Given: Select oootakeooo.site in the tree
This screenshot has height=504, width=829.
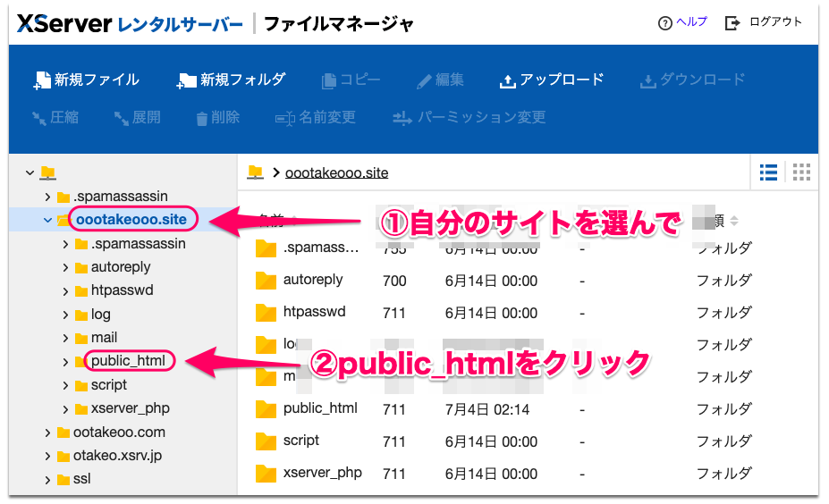Looking at the screenshot, I should coord(131,219).
